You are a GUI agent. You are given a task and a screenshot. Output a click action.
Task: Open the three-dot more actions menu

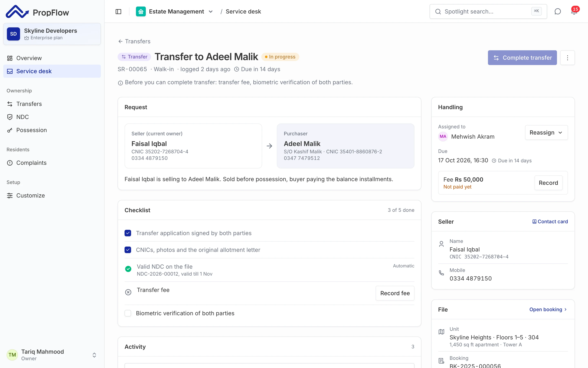pyautogui.click(x=567, y=58)
